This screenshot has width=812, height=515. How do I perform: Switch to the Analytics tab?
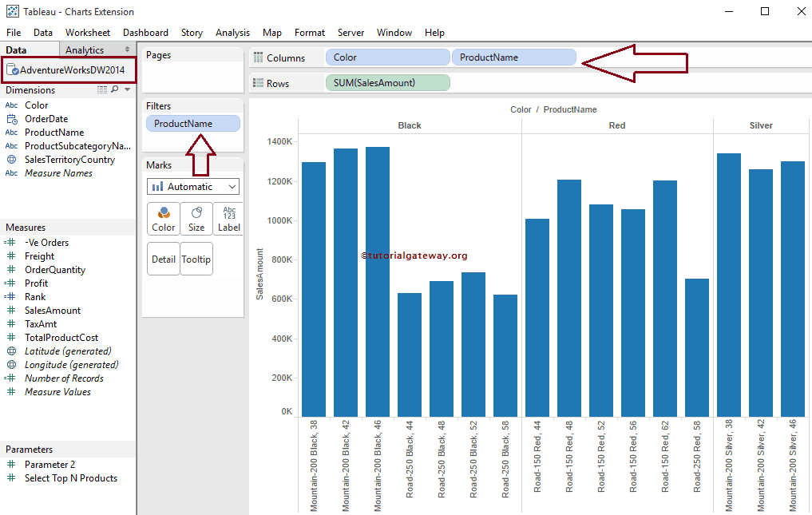pyautogui.click(x=85, y=50)
